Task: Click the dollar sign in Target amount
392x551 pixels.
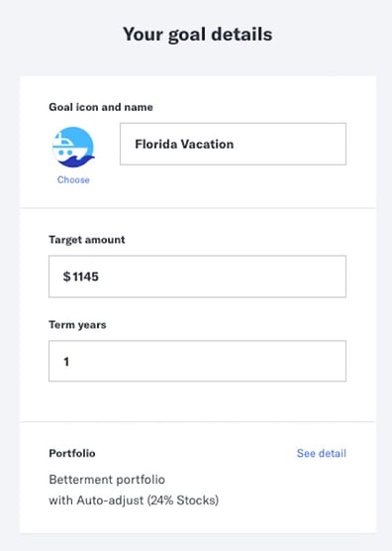Action: pos(66,276)
